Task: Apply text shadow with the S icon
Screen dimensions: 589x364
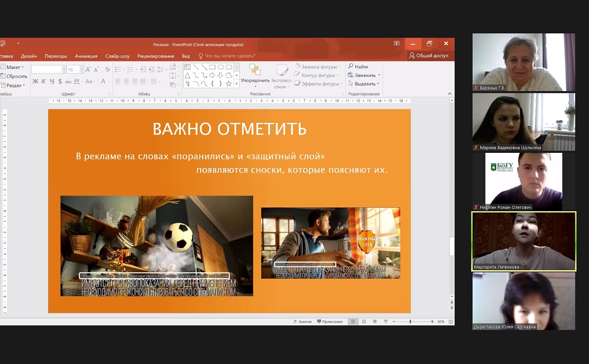Action: 60,81
